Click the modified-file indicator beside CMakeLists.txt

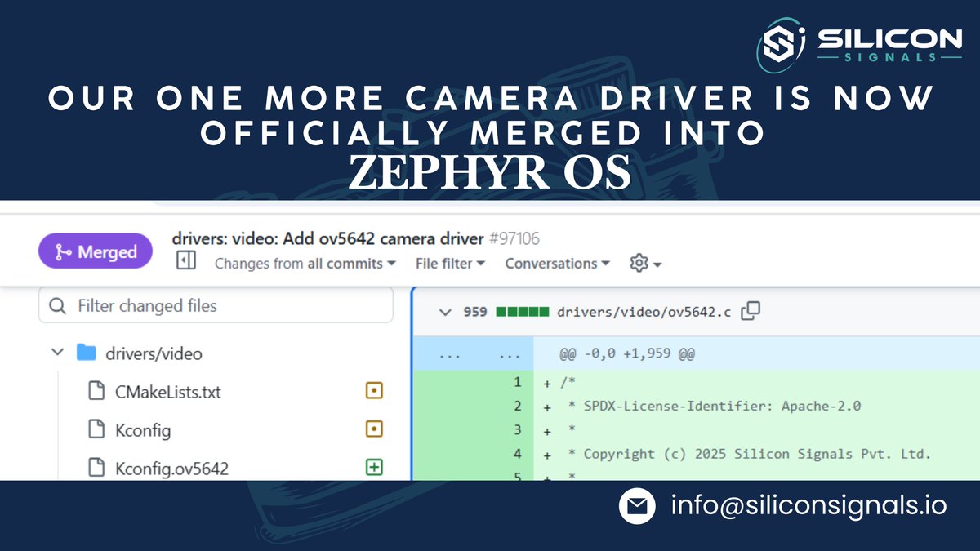tap(373, 390)
